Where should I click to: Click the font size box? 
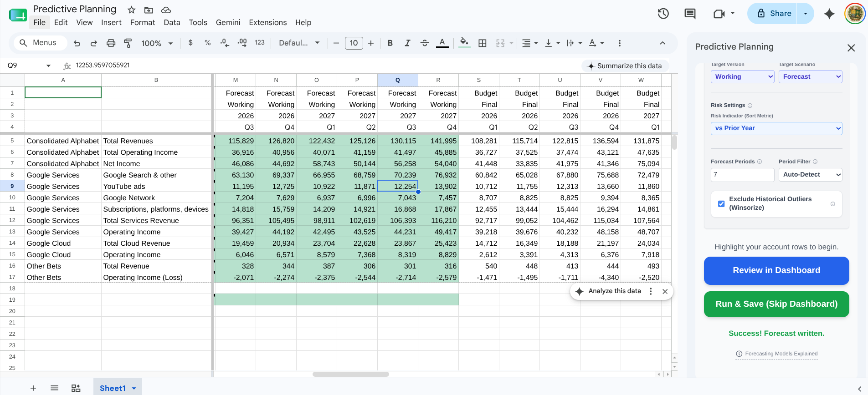(x=354, y=43)
